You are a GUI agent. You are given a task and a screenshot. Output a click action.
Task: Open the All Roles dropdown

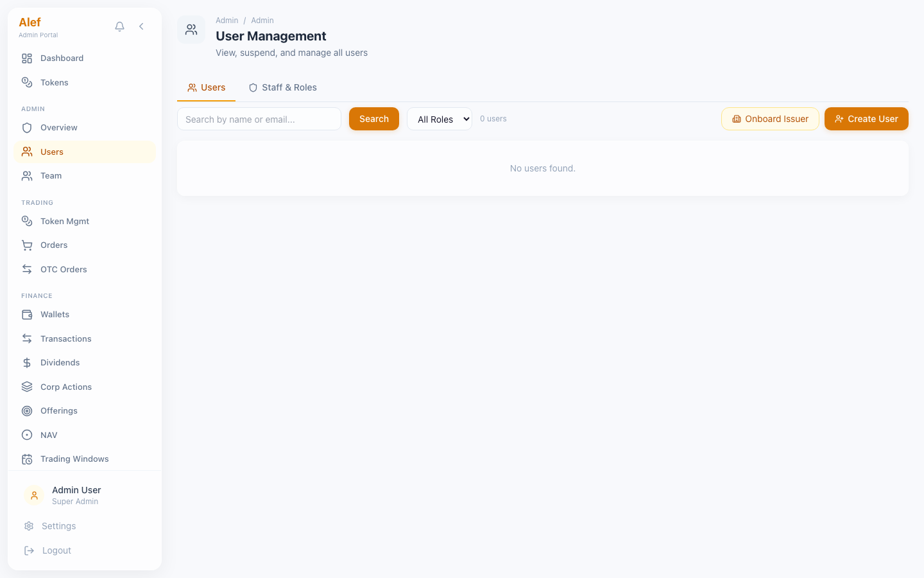(x=439, y=119)
